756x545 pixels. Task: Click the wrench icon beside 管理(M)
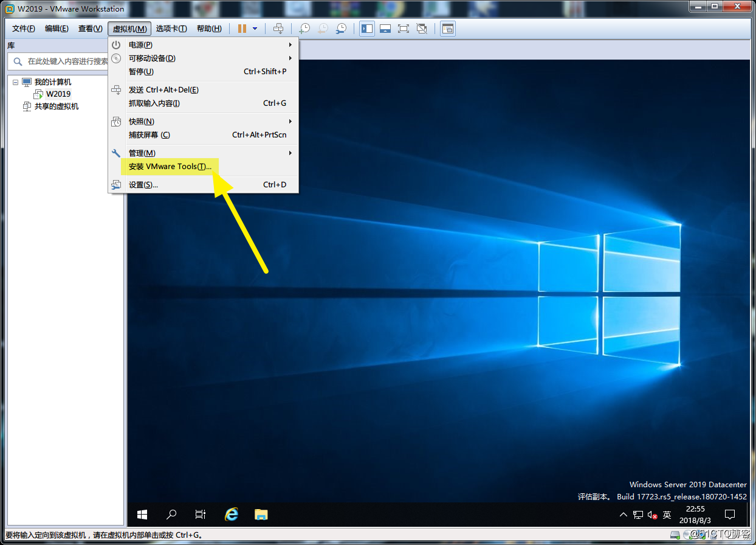116,153
